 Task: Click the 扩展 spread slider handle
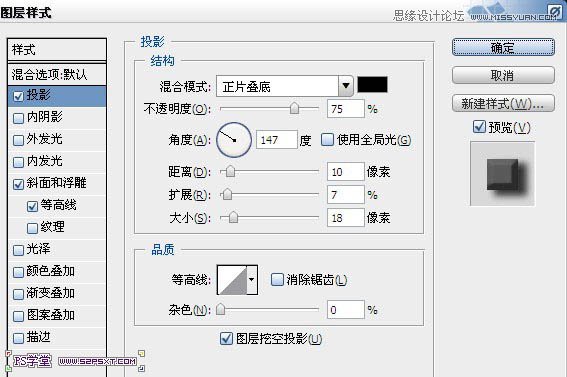tap(227, 194)
